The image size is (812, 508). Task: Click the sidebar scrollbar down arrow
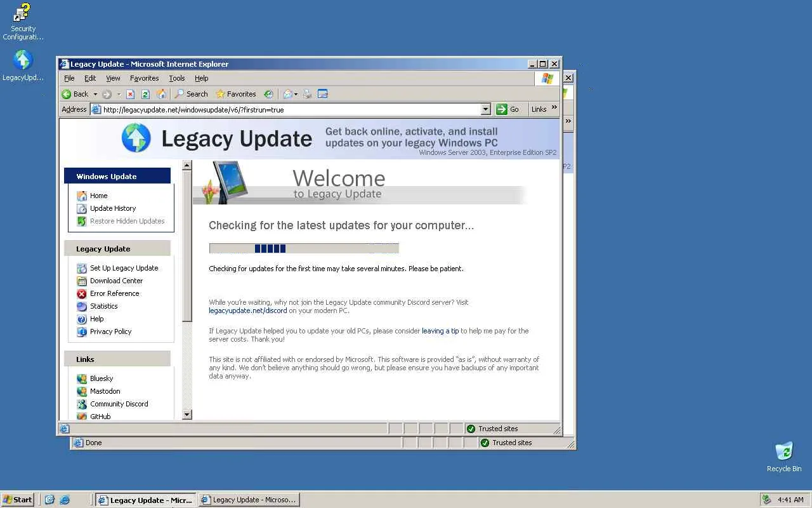pyautogui.click(x=187, y=415)
